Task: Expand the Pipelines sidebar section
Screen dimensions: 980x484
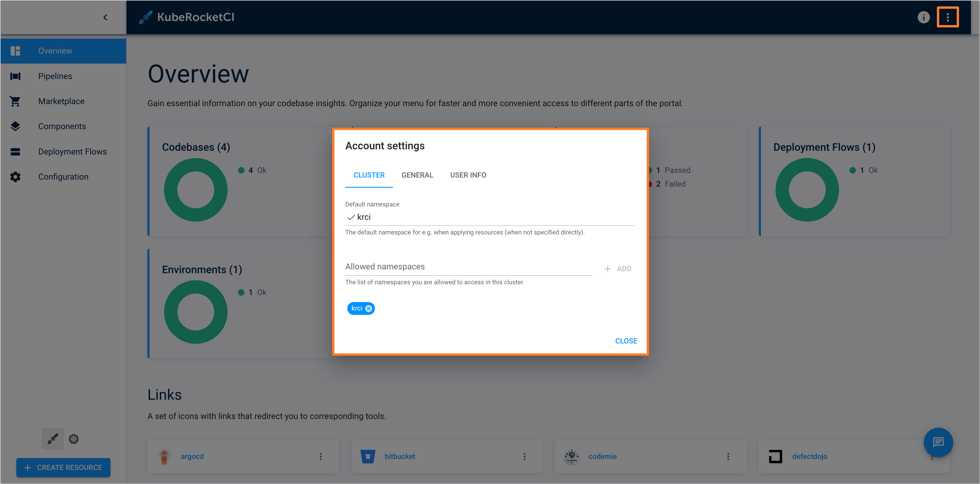Action: click(x=55, y=76)
